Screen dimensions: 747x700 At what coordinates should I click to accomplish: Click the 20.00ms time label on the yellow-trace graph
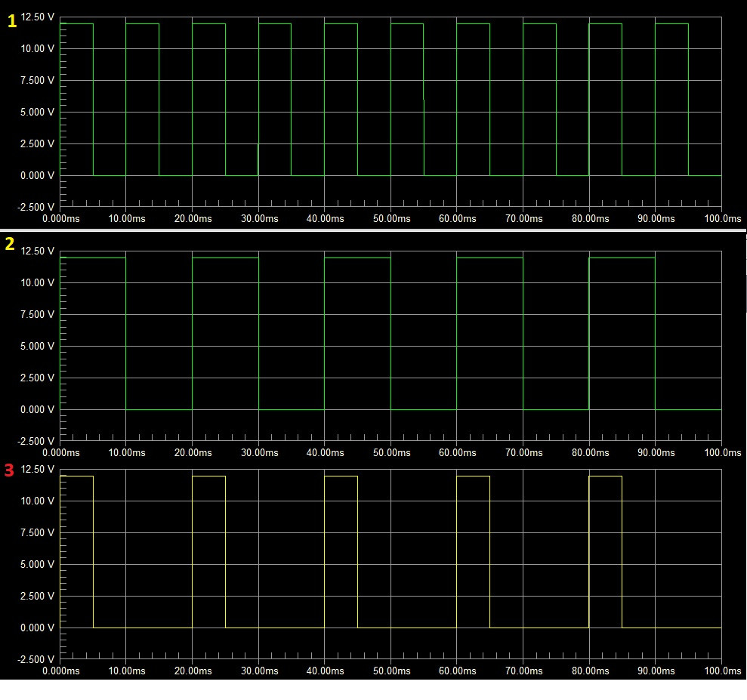(193, 671)
